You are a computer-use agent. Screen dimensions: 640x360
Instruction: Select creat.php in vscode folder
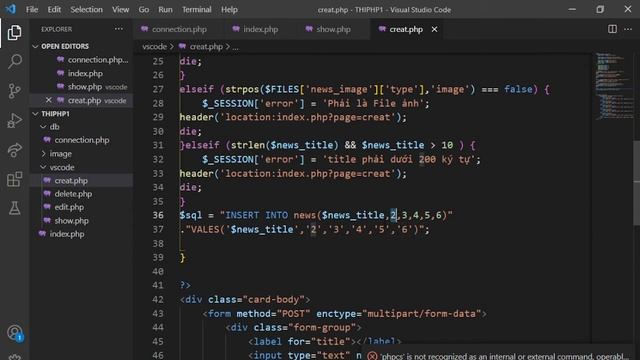[71, 180]
